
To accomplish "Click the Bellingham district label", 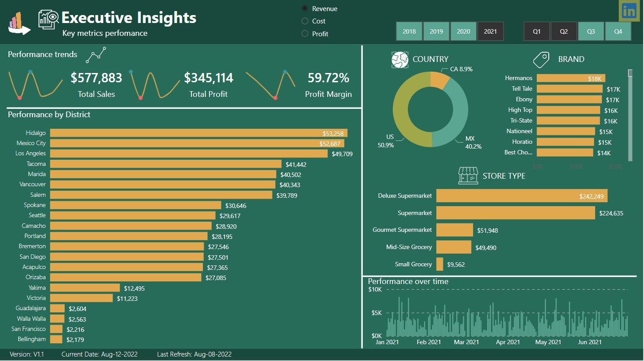I will click(31, 339).
